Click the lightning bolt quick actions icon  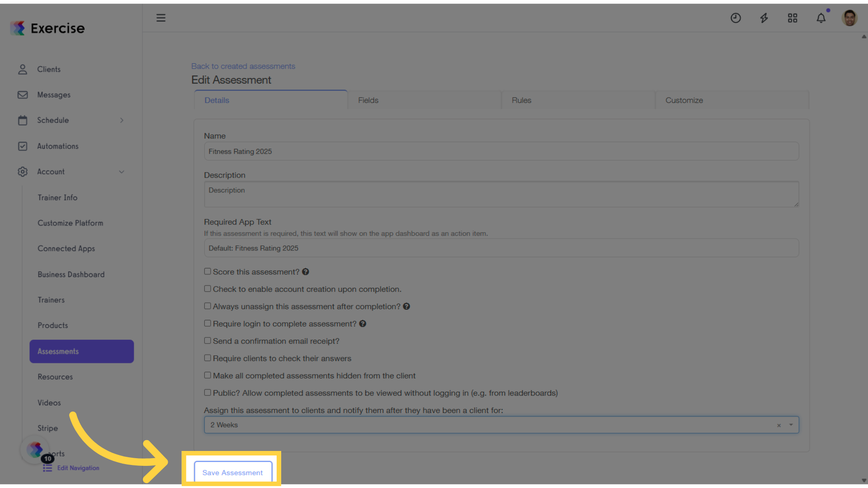coord(764,18)
